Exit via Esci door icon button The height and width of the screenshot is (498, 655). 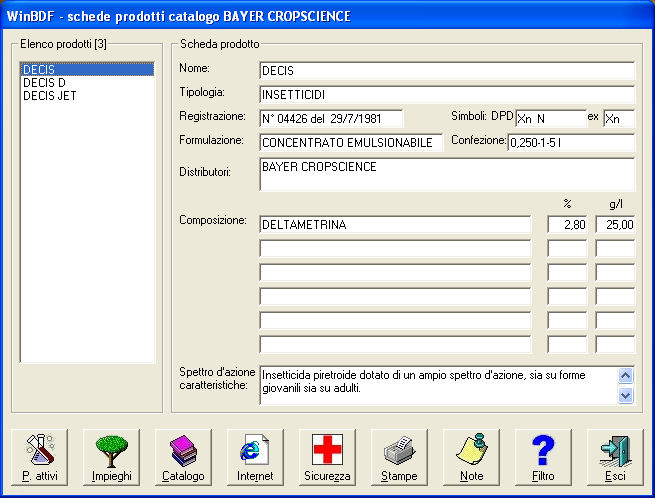coord(615,457)
